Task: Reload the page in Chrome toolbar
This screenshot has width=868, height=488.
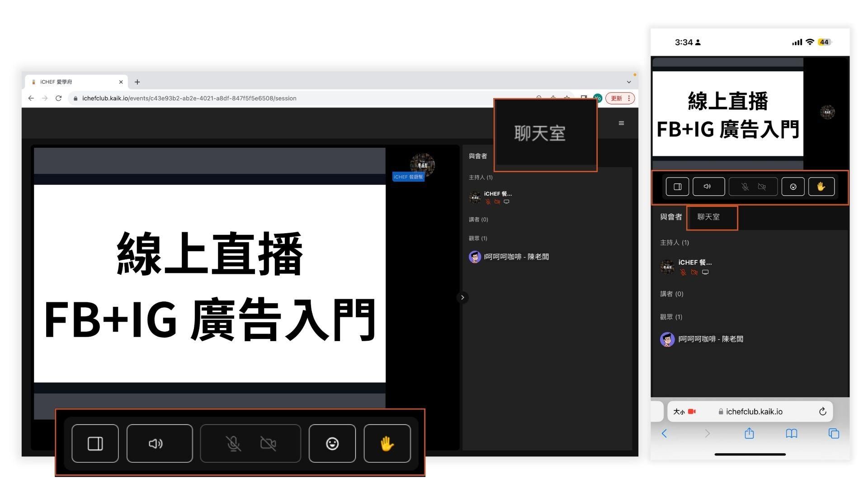Action: (x=58, y=98)
